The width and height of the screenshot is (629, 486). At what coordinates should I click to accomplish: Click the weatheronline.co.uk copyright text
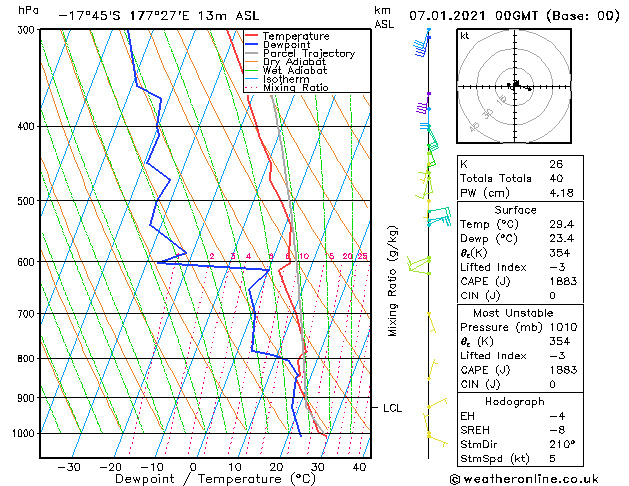(524, 479)
